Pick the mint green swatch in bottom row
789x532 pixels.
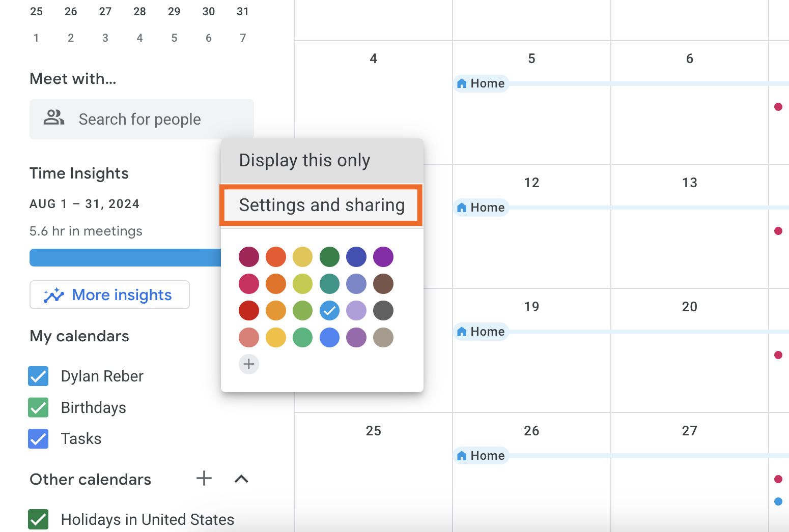(303, 337)
